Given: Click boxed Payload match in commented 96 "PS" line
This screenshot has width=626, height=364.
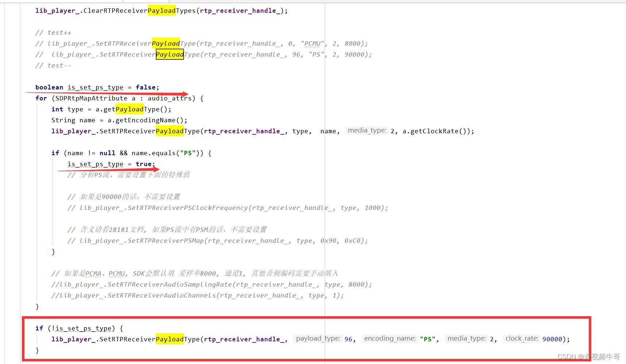Looking at the screenshot, I should (170, 54).
